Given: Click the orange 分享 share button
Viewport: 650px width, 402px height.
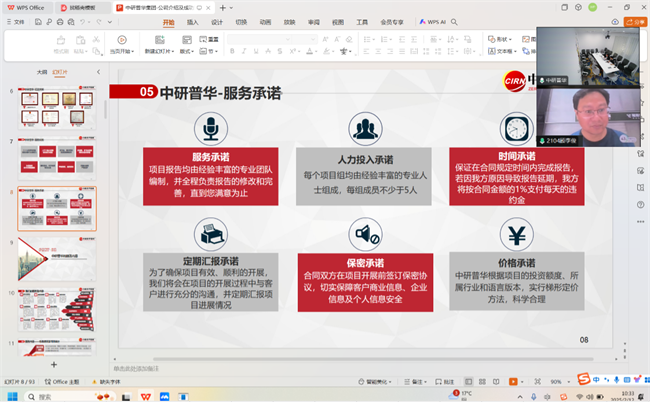Looking at the screenshot, I should point(635,22).
